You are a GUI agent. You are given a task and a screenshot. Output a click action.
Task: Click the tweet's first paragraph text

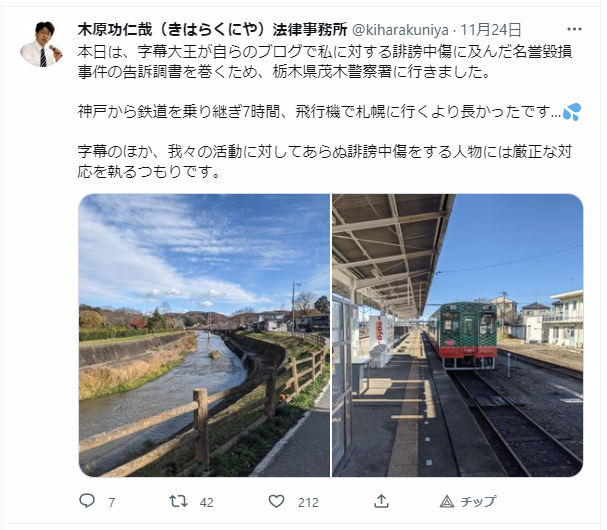(325, 62)
